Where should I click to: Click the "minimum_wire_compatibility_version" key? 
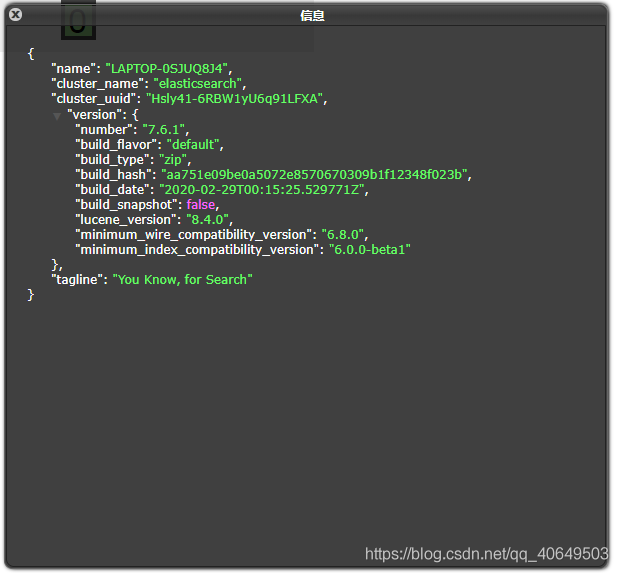(193, 235)
